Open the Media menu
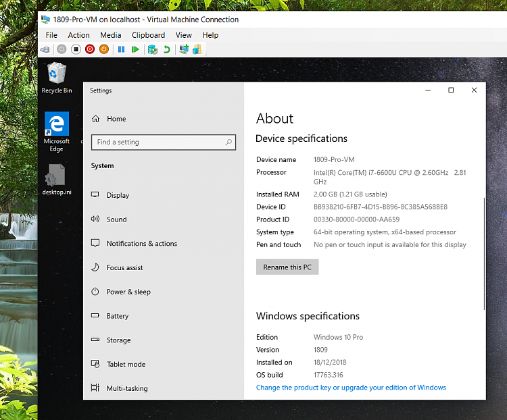 tap(111, 35)
